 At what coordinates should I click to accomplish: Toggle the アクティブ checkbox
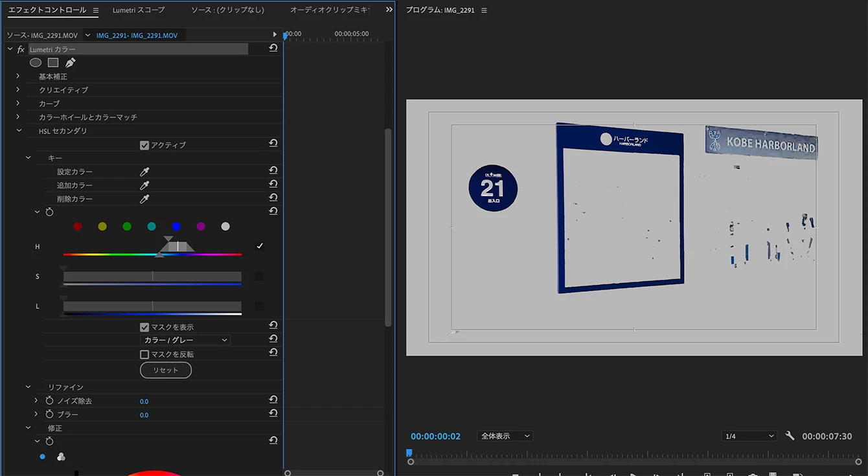(x=144, y=145)
